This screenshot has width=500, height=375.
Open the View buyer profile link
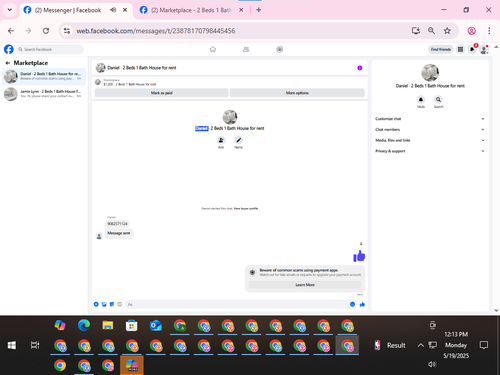246,208
